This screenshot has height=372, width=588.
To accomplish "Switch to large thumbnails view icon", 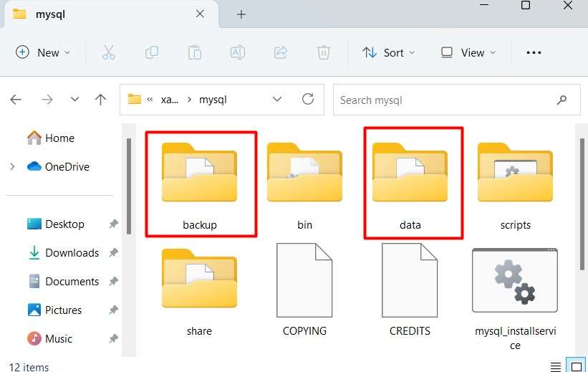I will tap(576, 366).
